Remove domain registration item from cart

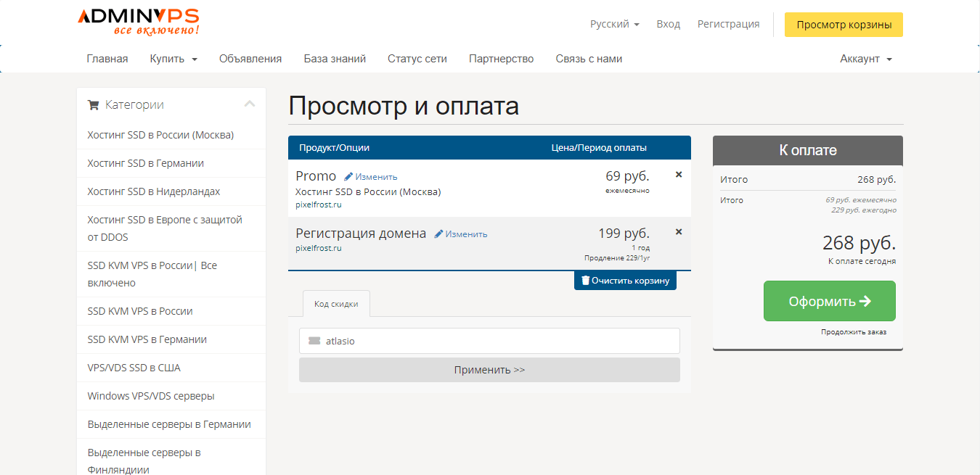coord(679,232)
